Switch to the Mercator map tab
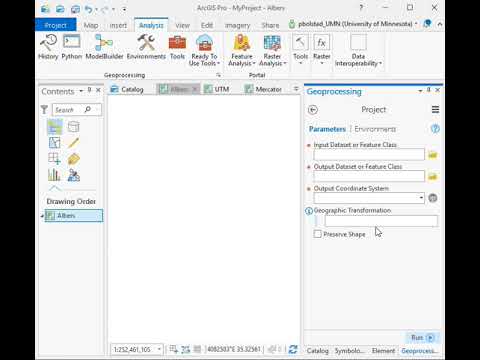The height and width of the screenshot is (360, 480). tap(263, 89)
